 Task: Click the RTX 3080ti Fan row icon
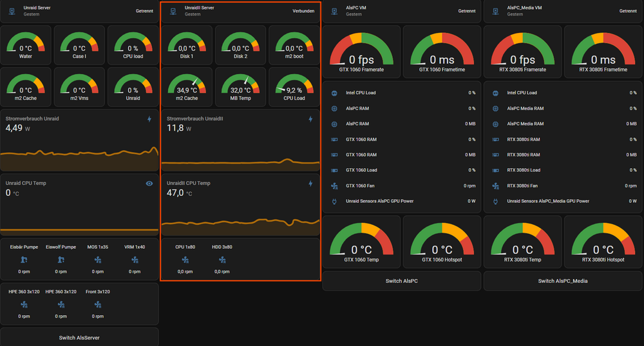pos(496,186)
